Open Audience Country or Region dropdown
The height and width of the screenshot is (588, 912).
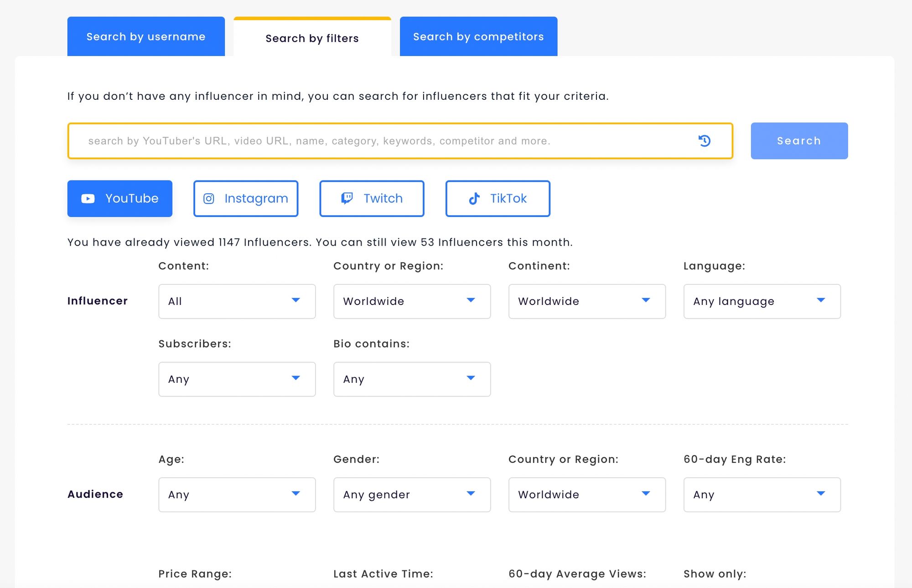point(587,495)
